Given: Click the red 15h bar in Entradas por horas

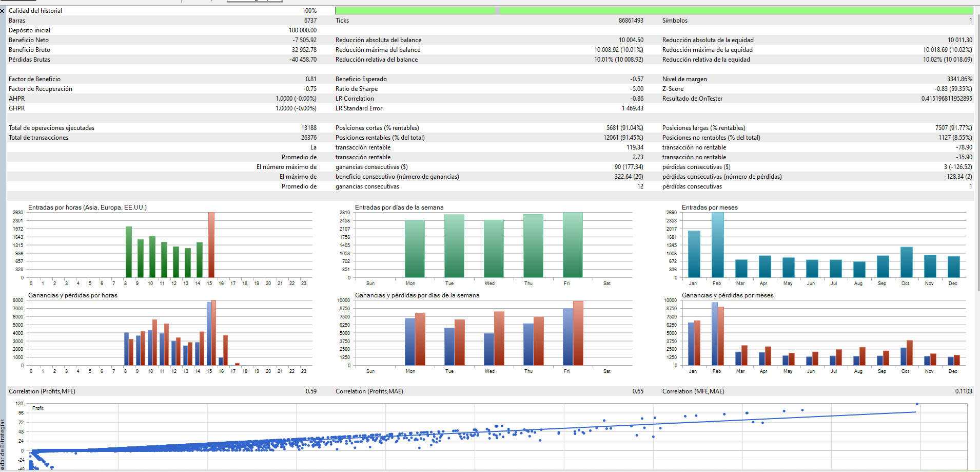Looking at the screenshot, I should coord(211,245).
